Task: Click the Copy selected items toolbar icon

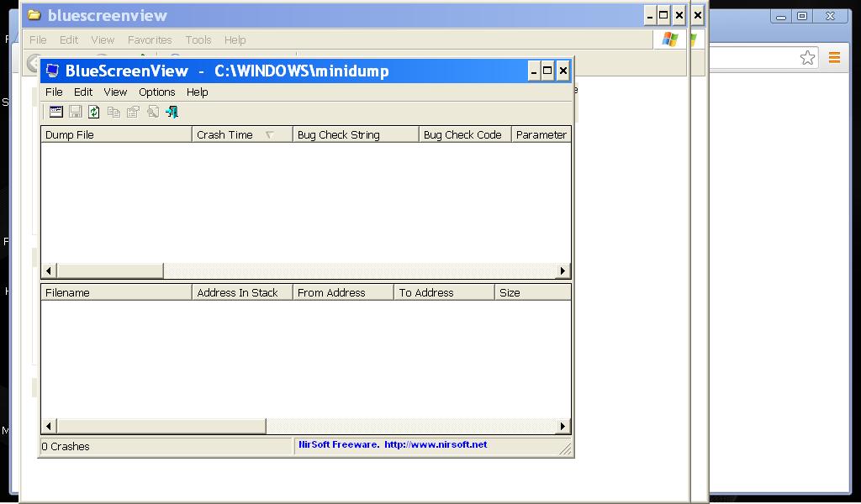Action: point(114,112)
